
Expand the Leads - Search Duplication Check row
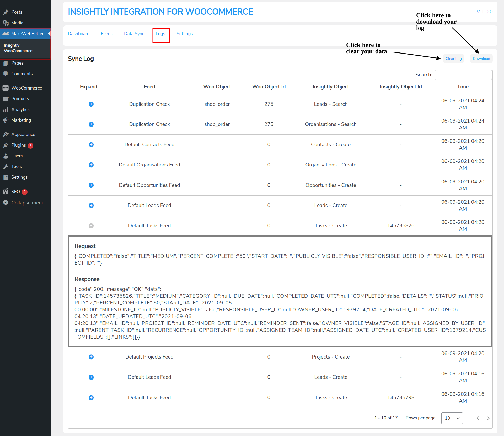(x=91, y=104)
